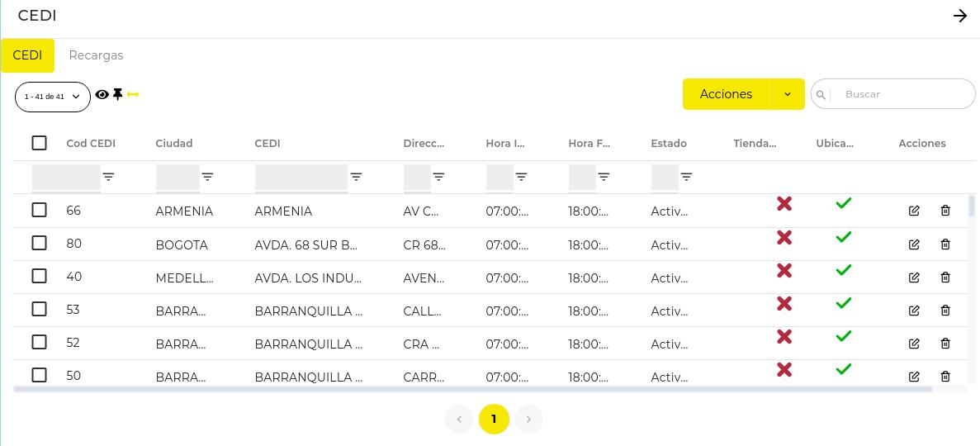Switch to the CEDI tab
The width and height of the screenshot is (980, 446).
coord(27,55)
